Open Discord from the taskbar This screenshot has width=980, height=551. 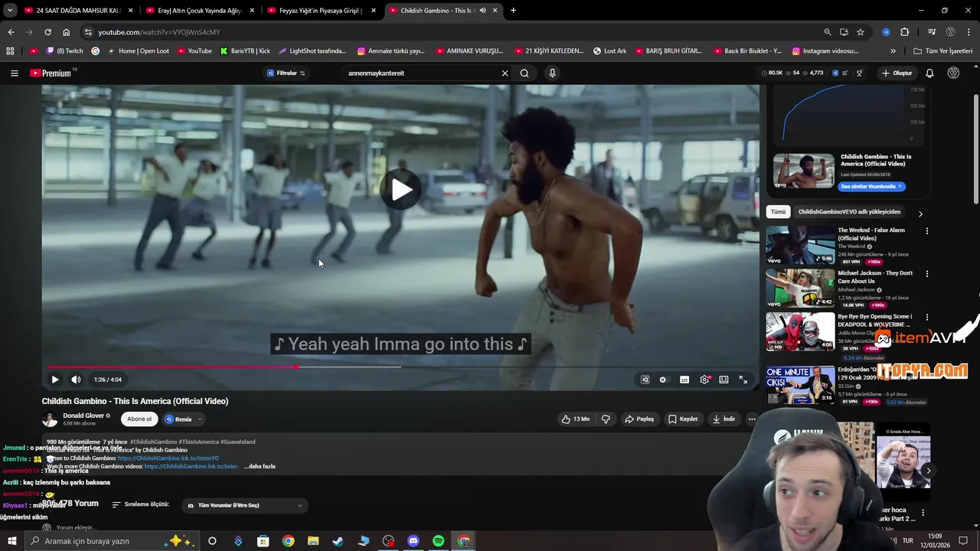(413, 541)
